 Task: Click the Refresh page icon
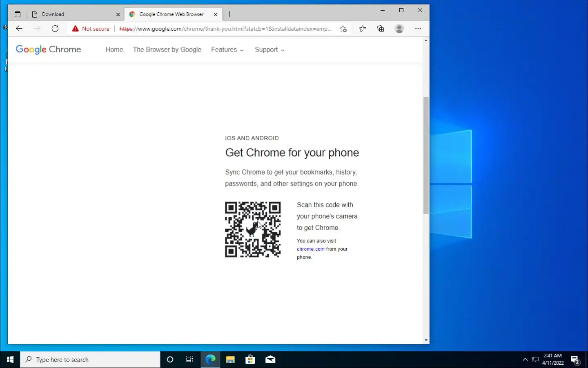click(55, 29)
